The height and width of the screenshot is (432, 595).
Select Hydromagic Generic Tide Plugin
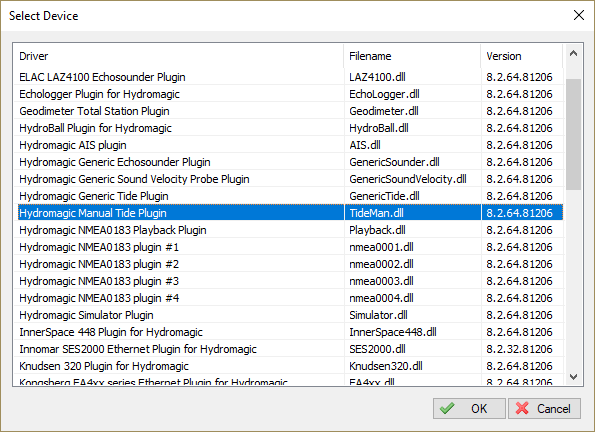pos(94,196)
